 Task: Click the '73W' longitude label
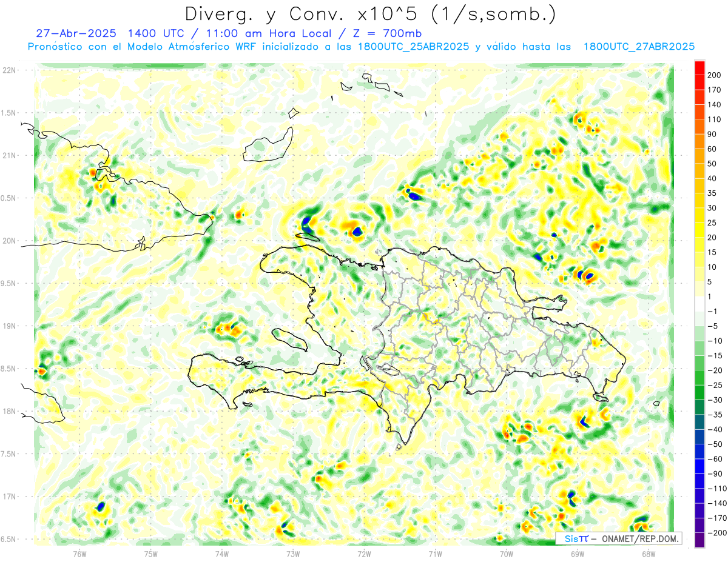pyautogui.click(x=292, y=554)
